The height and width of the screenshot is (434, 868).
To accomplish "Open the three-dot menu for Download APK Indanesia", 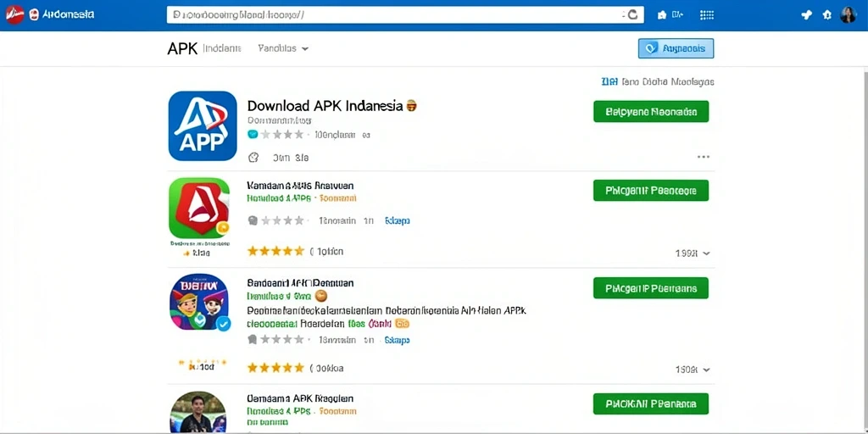I will click(703, 157).
